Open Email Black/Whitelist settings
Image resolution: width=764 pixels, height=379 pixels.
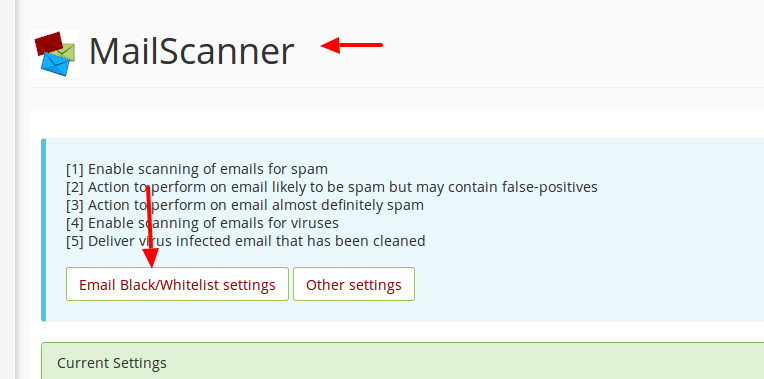point(177,284)
